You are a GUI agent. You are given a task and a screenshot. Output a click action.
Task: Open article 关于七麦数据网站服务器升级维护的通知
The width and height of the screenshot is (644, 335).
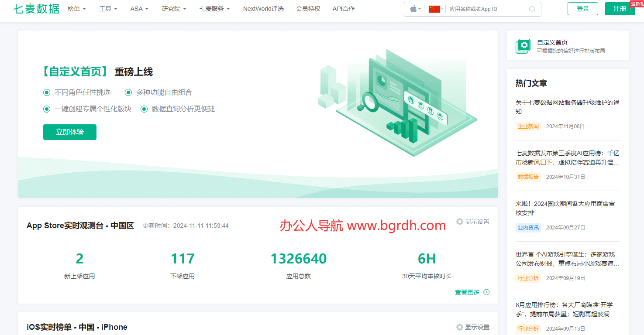click(x=568, y=107)
